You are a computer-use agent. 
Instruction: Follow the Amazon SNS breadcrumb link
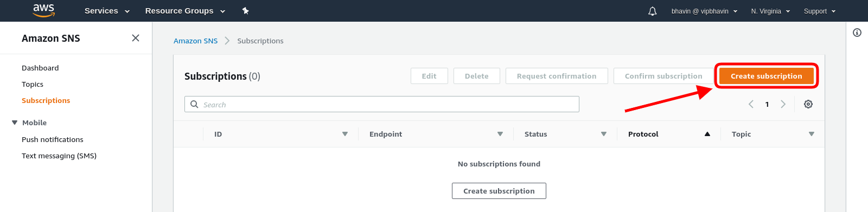click(x=195, y=41)
